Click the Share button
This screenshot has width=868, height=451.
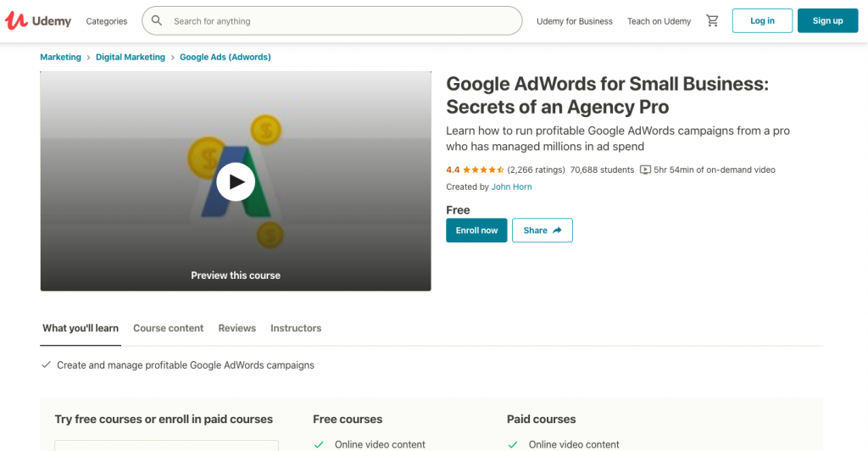(x=542, y=231)
